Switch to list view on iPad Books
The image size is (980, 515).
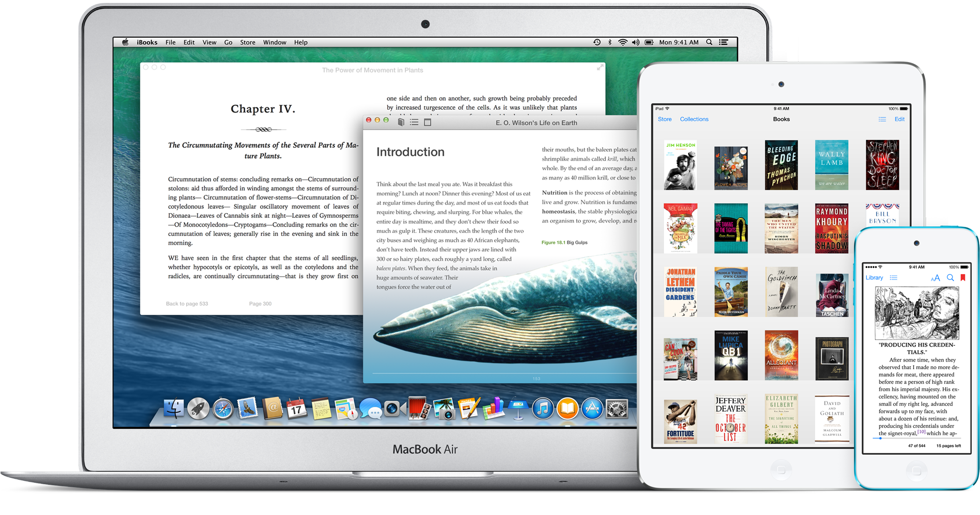click(x=882, y=119)
